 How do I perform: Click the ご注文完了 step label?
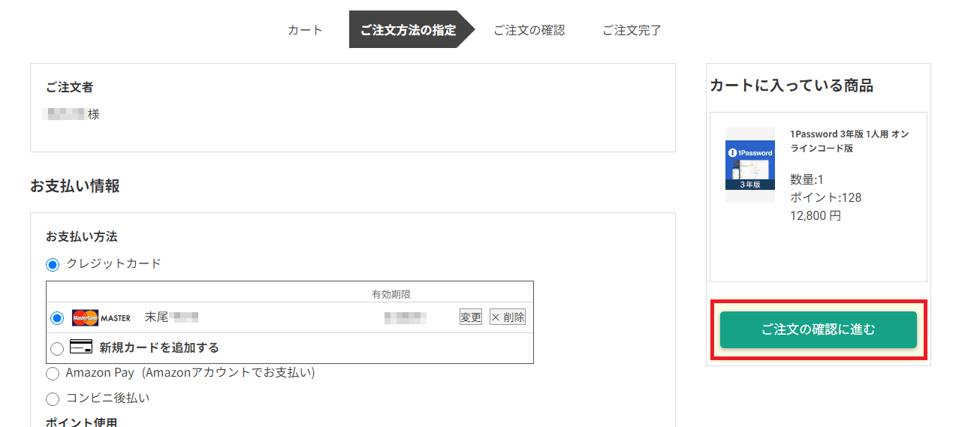[x=632, y=30]
